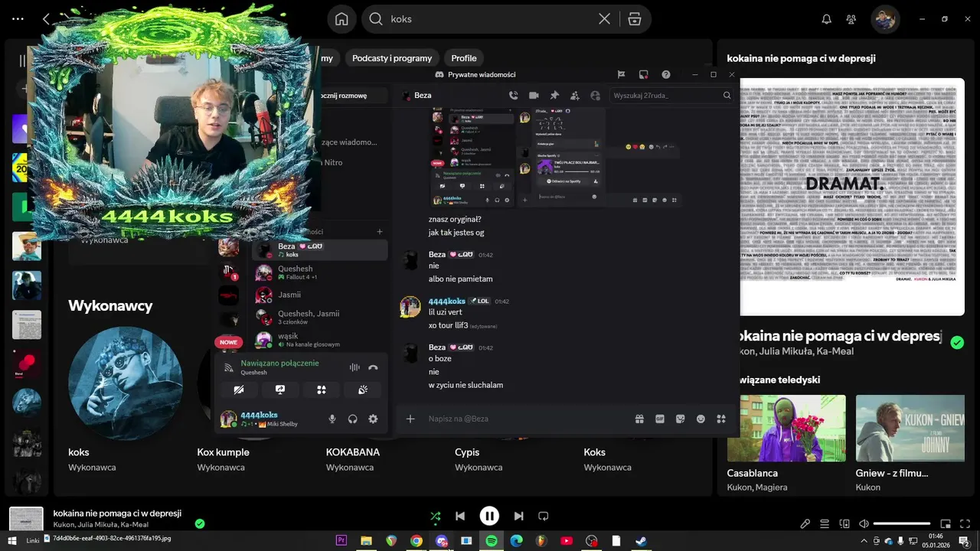Pause Spotify playback
Viewport: 980px width, 551px height.
click(489, 517)
